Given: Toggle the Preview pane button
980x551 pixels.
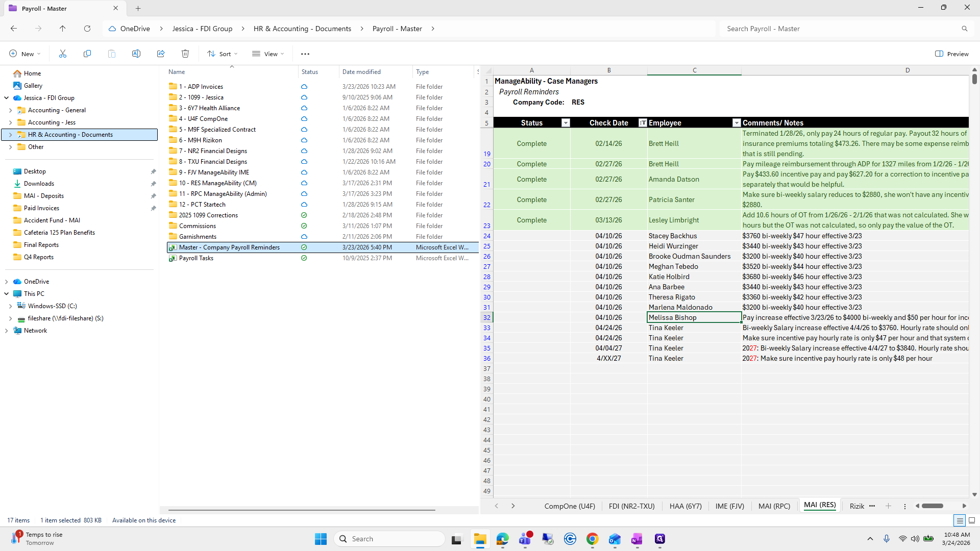Looking at the screenshot, I should pos(952,54).
